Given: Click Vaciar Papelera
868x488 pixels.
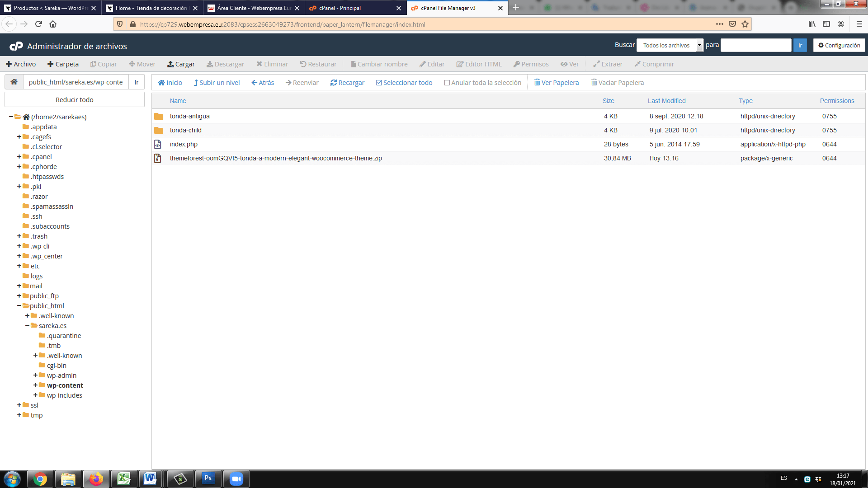Looking at the screenshot, I should tap(618, 83).
